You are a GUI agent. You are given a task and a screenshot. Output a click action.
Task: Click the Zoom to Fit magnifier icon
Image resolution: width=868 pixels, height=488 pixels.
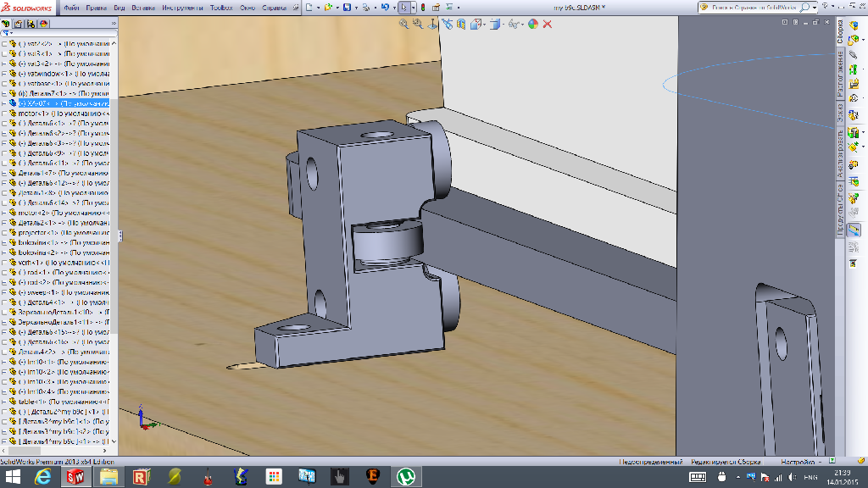[404, 25]
